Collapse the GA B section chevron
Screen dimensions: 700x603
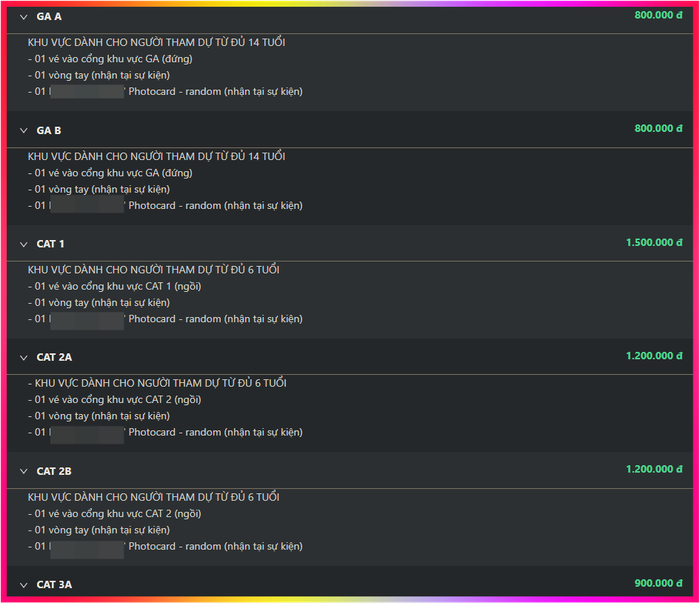pyautogui.click(x=24, y=131)
